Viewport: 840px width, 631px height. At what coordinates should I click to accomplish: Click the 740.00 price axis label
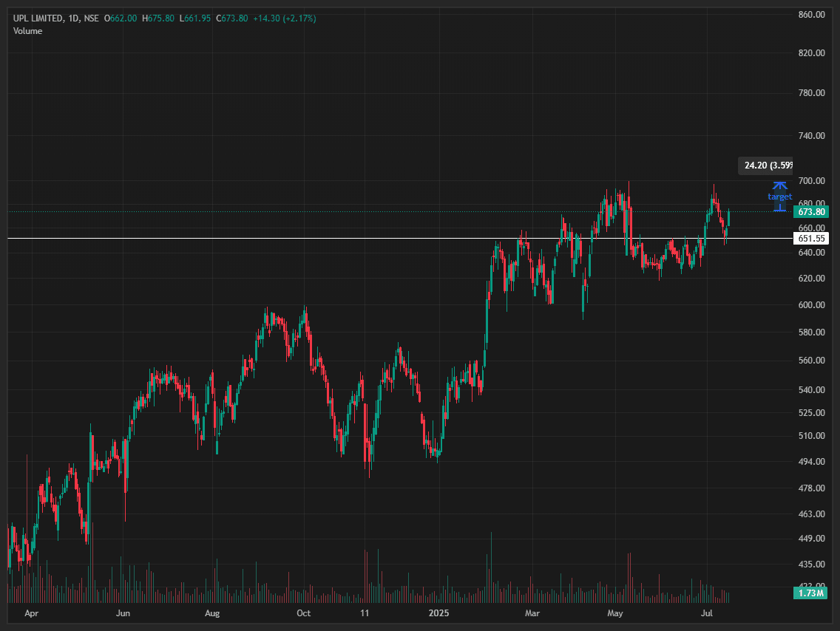[812, 135]
